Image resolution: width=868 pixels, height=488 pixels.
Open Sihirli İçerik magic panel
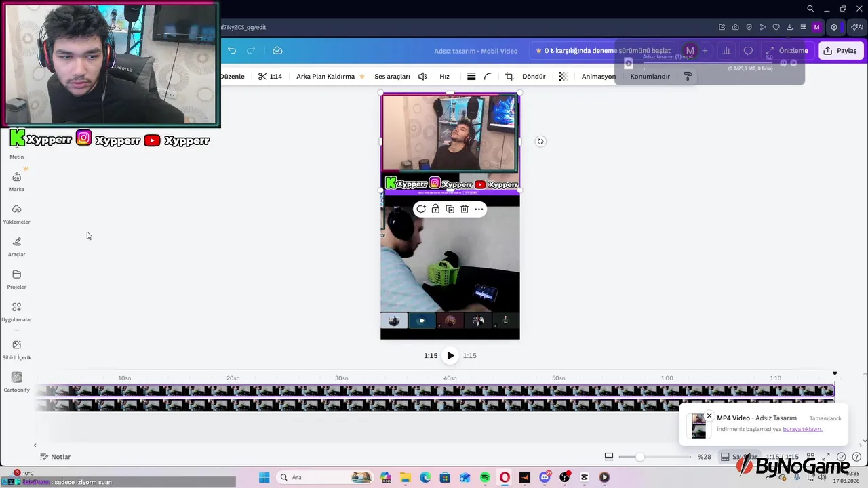17,350
